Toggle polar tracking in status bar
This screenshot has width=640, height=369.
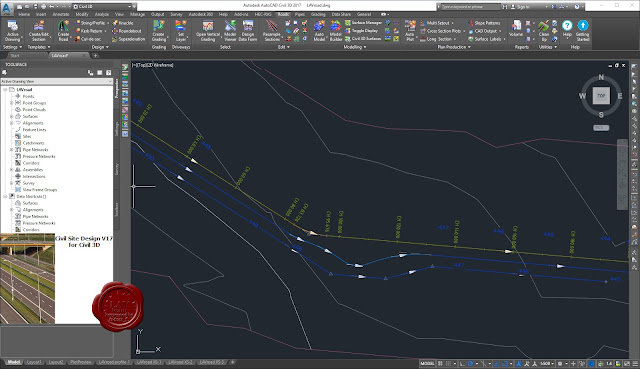(470, 363)
